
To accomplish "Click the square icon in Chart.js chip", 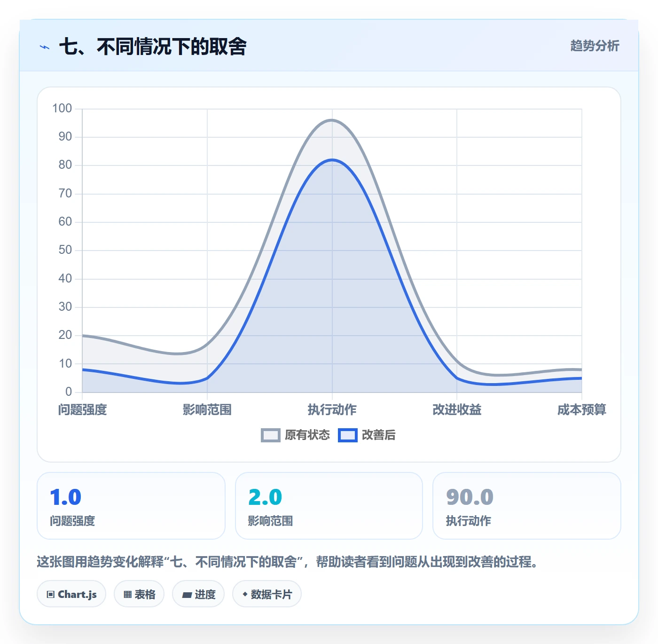I will coord(51,595).
